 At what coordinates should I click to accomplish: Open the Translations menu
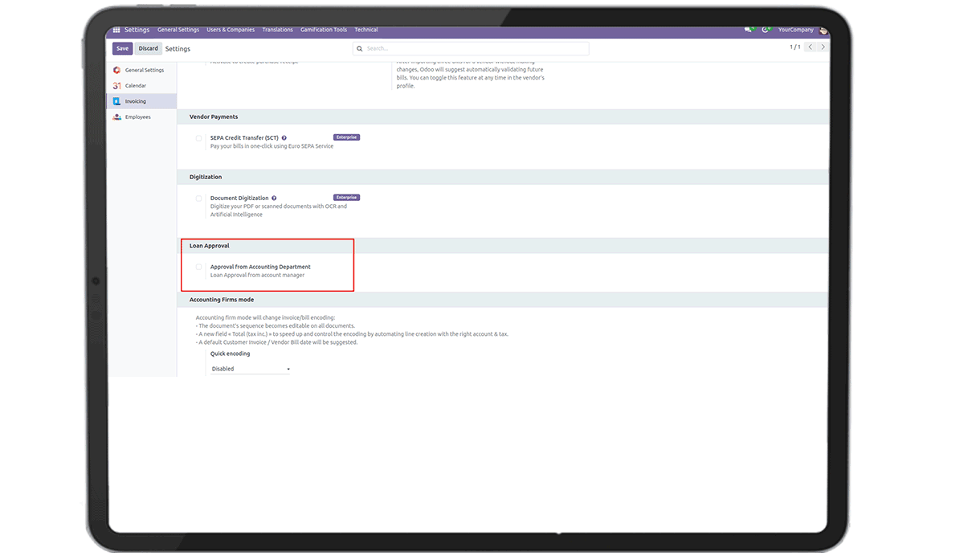278,30
